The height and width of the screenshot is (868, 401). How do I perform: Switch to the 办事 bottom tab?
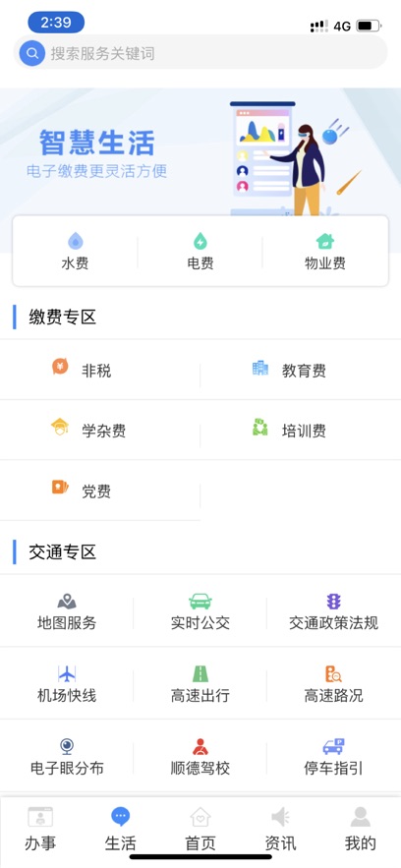point(40,829)
